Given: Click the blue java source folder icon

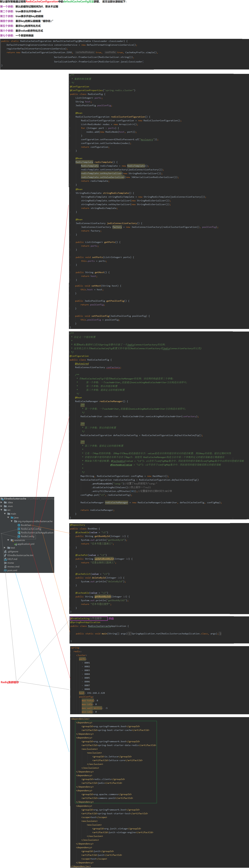Looking at the screenshot, I should click(12, 518).
